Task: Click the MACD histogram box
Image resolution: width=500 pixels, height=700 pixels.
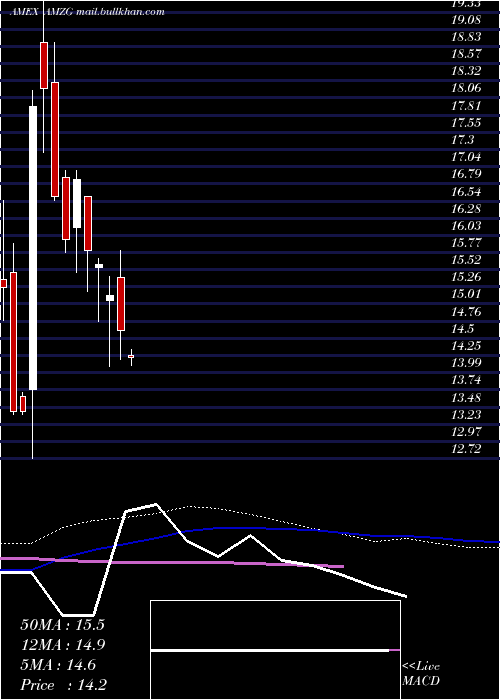Action: (x=275, y=650)
